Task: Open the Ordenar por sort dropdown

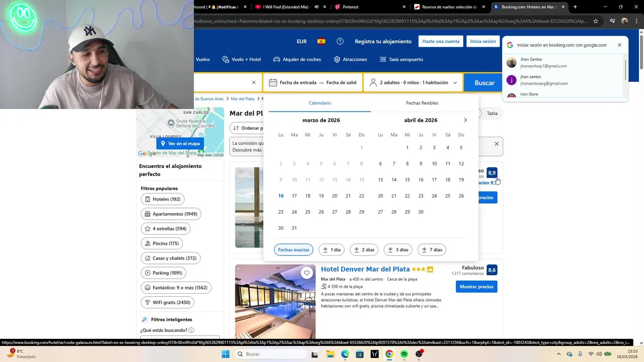Action: click(x=247, y=128)
